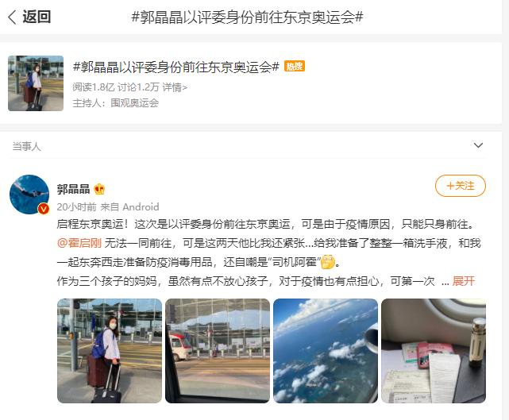This screenshot has height=420, width=509.
Task: Click the emoji after 司机阿霍
Action: (x=327, y=262)
